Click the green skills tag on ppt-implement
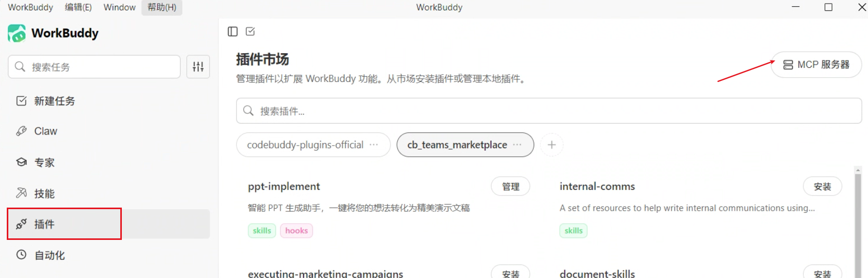Viewport: 868px width, 278px height. click(262, 231)
